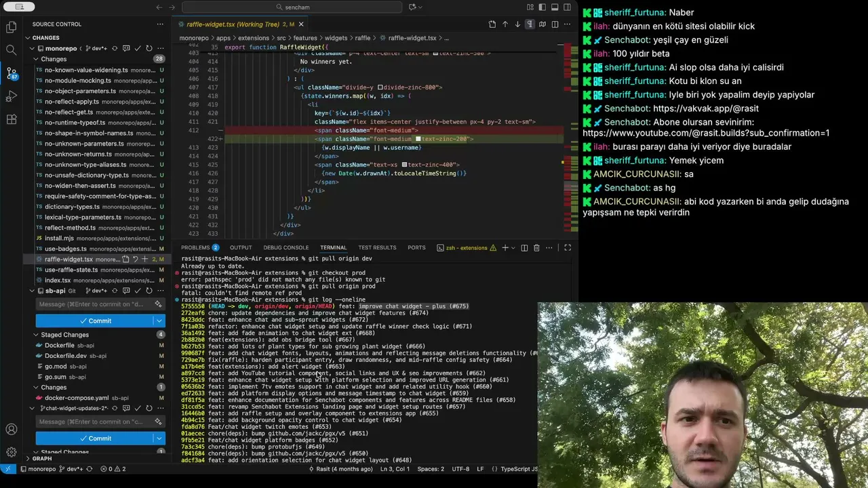Collapse sb-api Changes group with 1 badge
This screenshot has height=488, width=868.
(x=36, y=388)
